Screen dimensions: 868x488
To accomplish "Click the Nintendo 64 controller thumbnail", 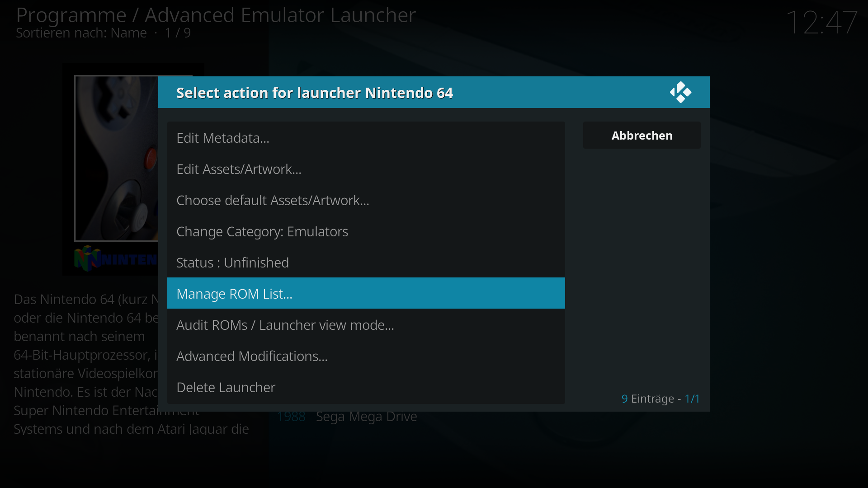I will coord(117,158).
